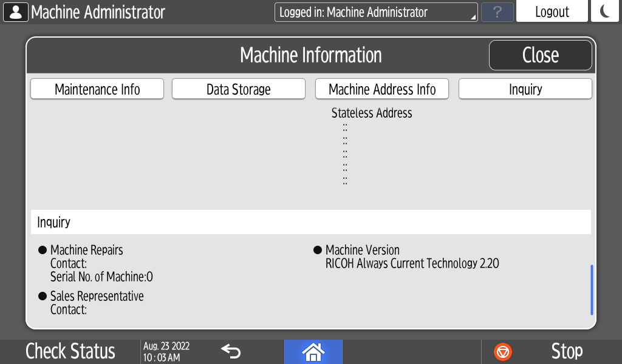
Task: Open the help question mark icon
Action: [x=497, y=12]
